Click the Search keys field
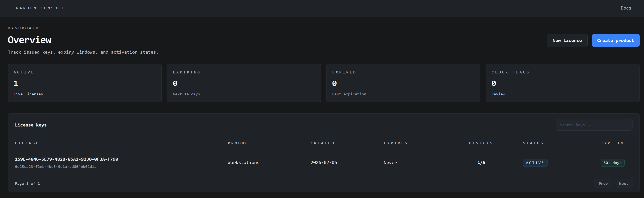The width and height of the screenshot is (644, 198). click(x=594, y=125)
